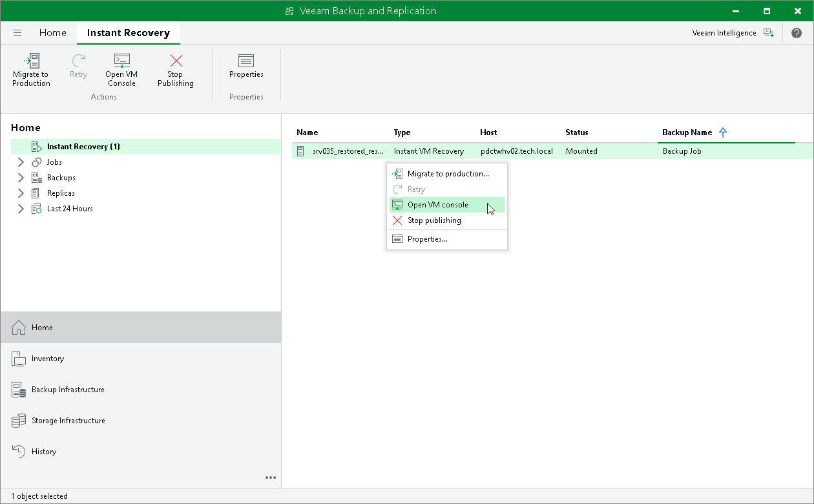Open the Veeam Intelligence chat icon
The width and height of the screenshot is (814, 504).
(x=769, y=32)
